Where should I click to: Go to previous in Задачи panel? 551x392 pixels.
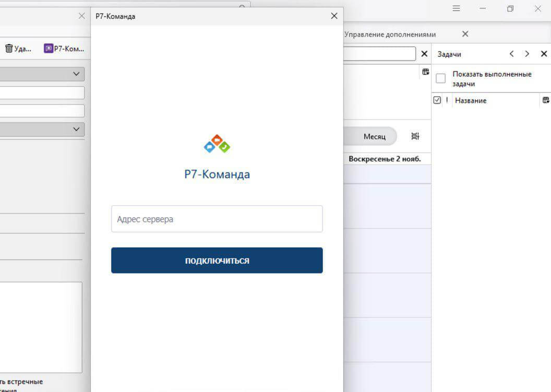coord(511,54)
